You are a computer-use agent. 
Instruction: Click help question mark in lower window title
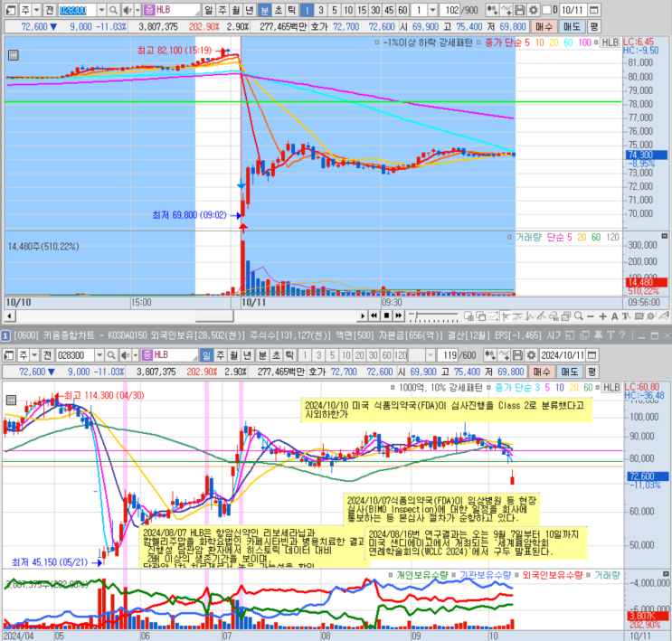coord(622,335)
